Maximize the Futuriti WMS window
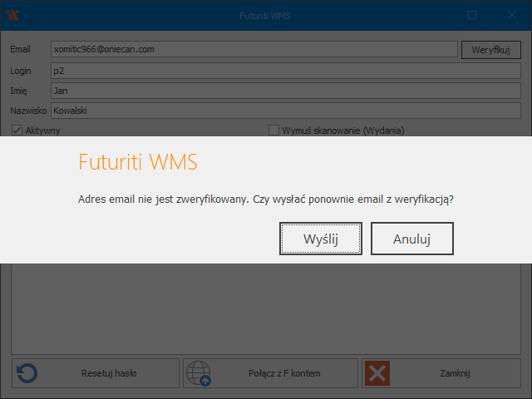 (x=472, y=15)
